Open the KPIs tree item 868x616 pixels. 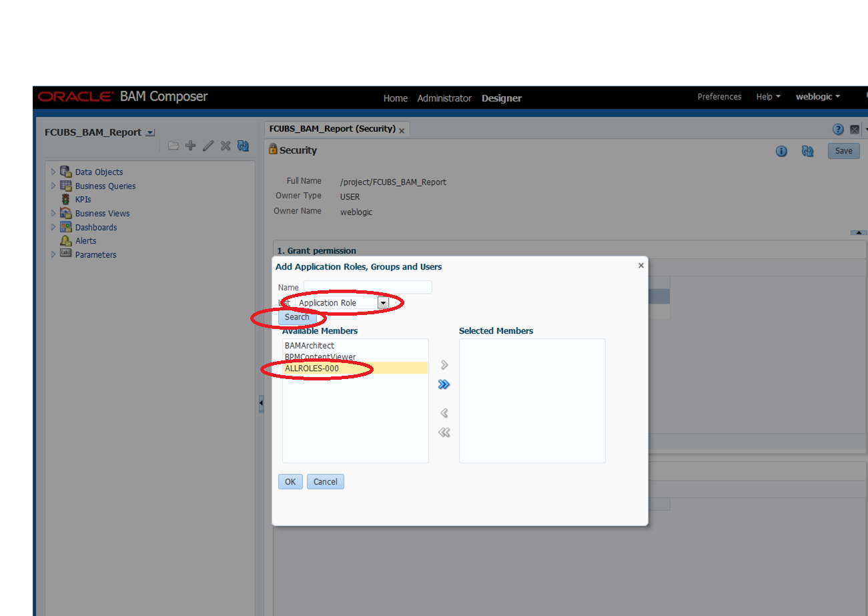[x=83, y=200]
